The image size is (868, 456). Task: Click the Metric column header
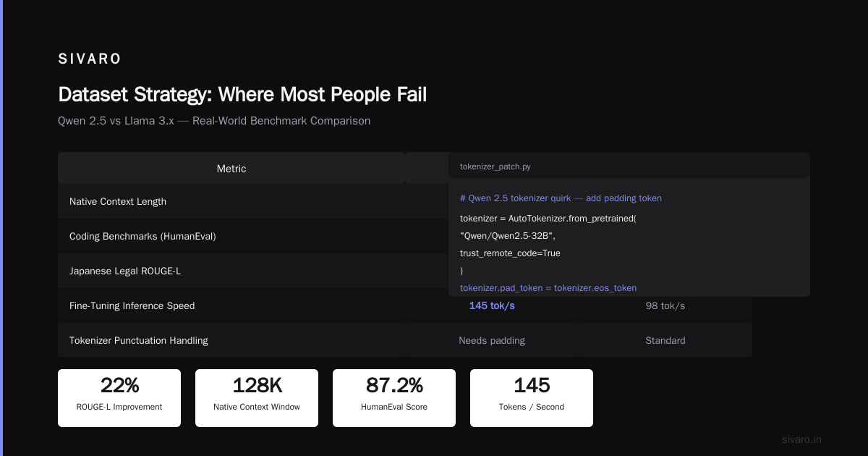coord(231,168)
